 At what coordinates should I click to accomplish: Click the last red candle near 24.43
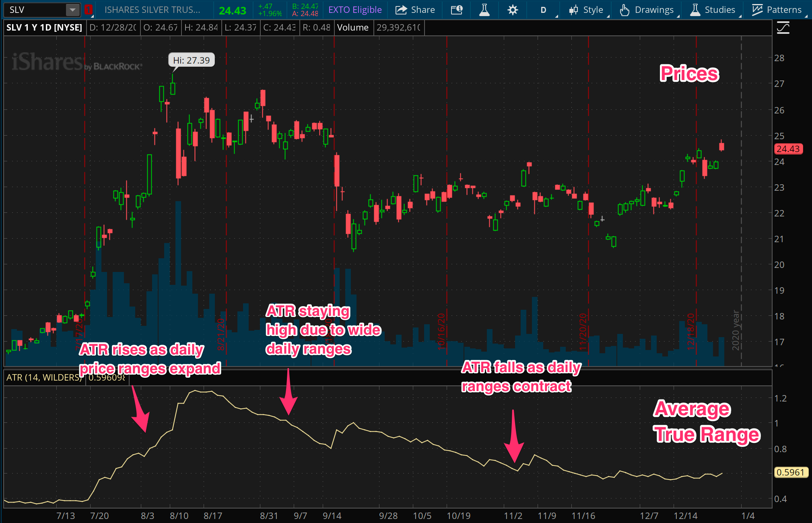coord(722,146)
